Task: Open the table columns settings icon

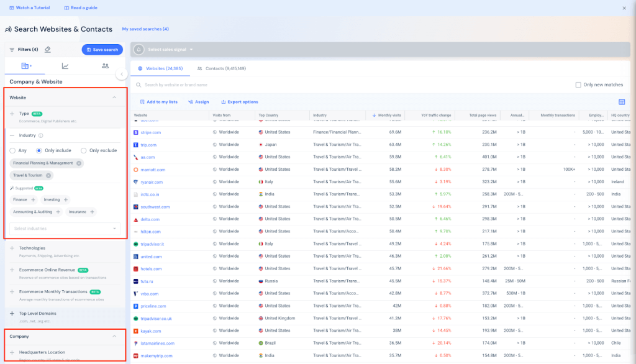Action: pyautogui.click(x=622, y=102)
